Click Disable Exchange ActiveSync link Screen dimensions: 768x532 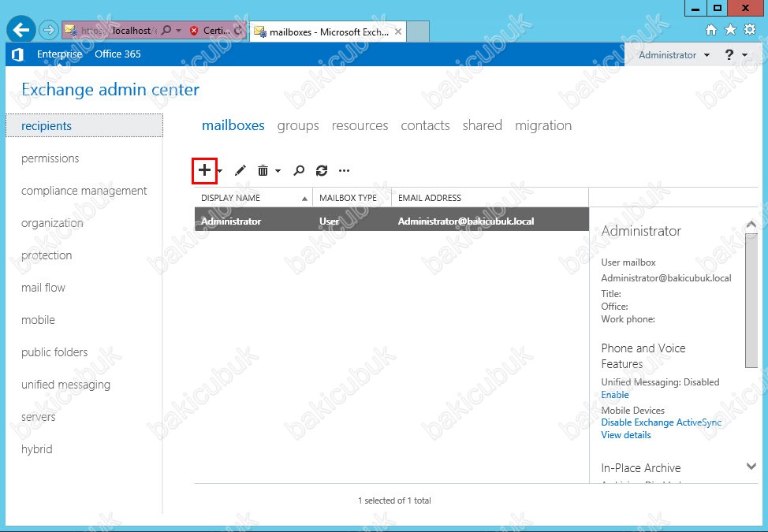pyautogui.click(x=662, y=422)
